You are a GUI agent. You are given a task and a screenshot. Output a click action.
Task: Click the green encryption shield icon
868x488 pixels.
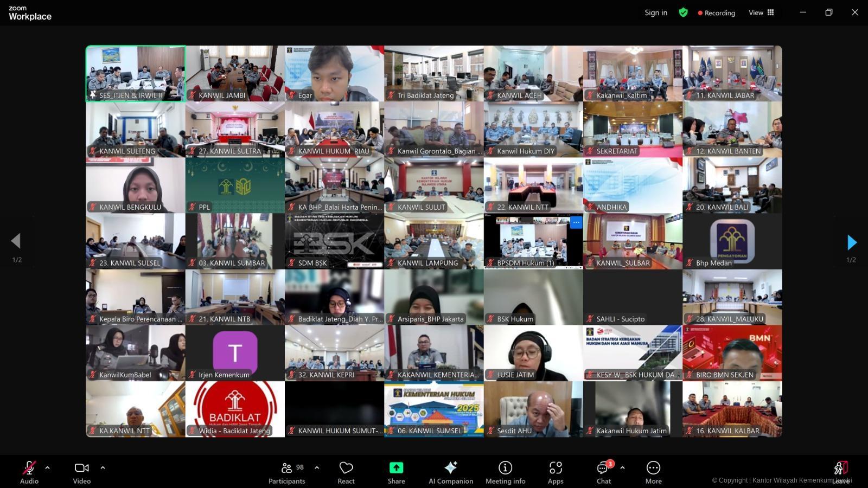683,12
